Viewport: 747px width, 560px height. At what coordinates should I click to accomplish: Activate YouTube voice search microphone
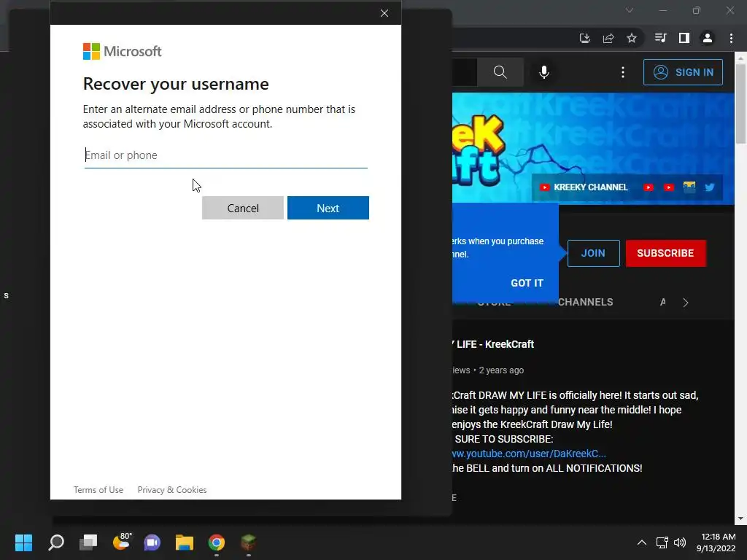tap(543, 72)
